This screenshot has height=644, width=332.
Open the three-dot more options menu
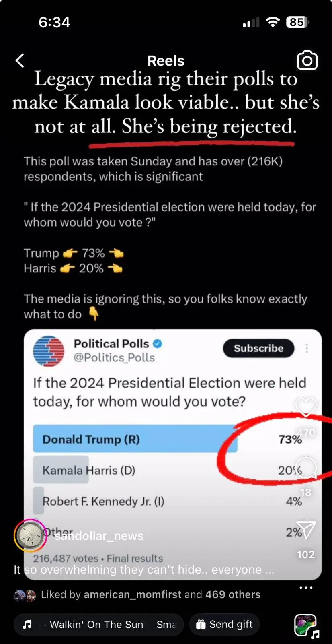[x=306, y=588]
